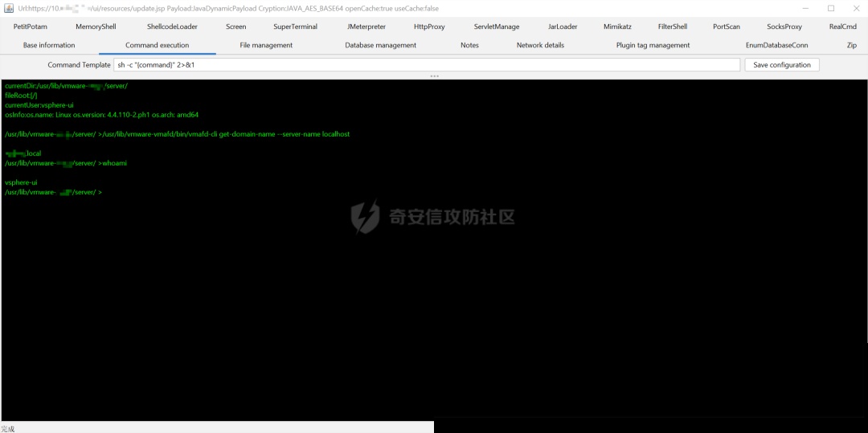The height and width of the screenshot is (433, 868).
Task: Switch to the Mimikatz tab
Action: [x=617, y=27]
